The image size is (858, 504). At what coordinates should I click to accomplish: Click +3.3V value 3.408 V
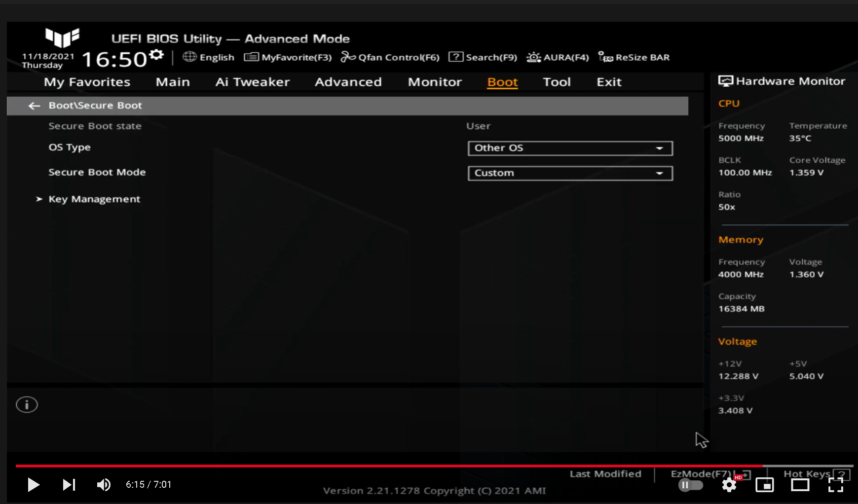(735, 411)
